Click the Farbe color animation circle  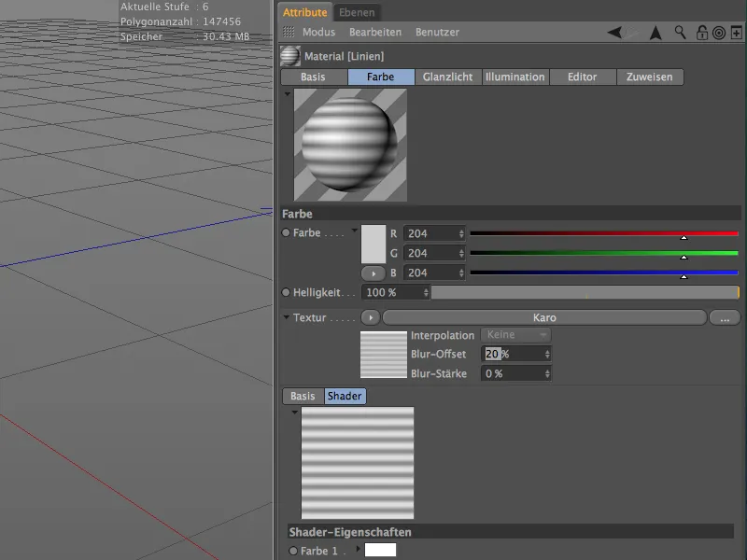(x=286, y=232)
